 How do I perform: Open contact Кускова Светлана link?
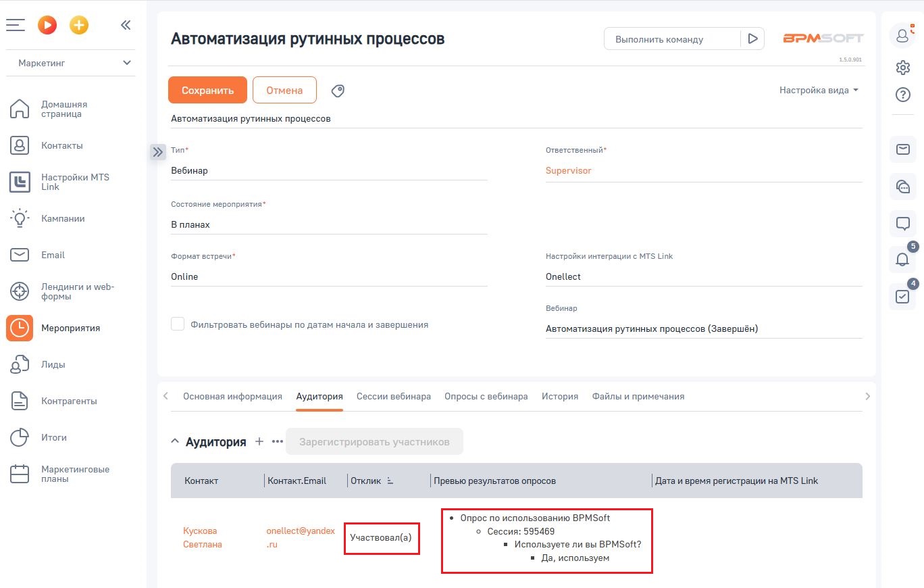coord(201,537)
